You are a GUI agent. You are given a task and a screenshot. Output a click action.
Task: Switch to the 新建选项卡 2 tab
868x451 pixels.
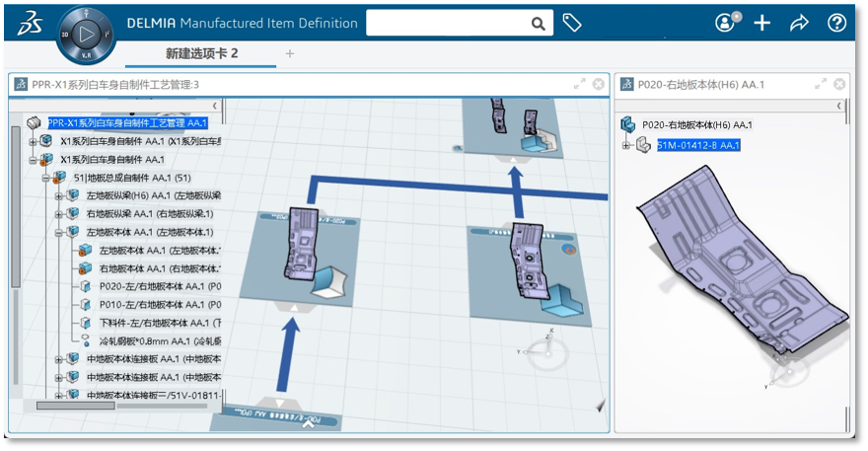click(201, 53)
